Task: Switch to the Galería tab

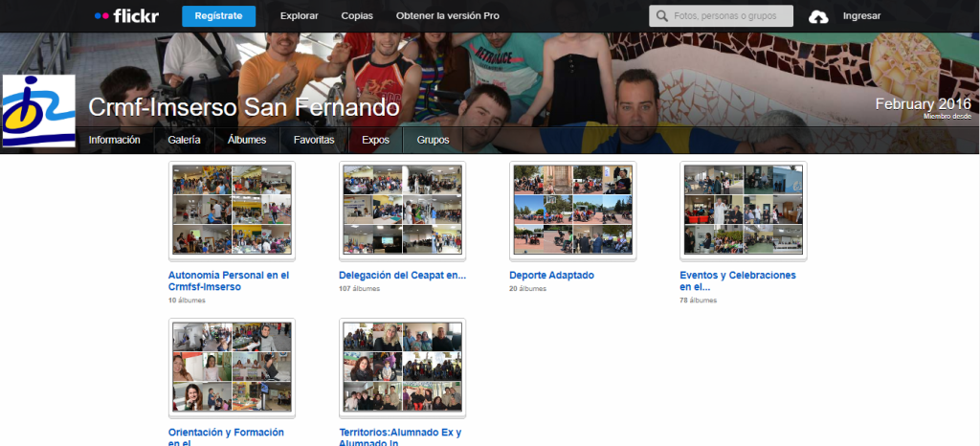Action: pyautogui.click(x=184, y=140)
